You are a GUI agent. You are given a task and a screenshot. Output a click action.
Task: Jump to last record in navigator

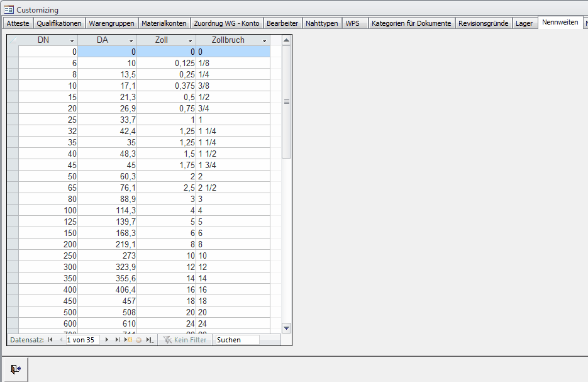click(118, 340)
